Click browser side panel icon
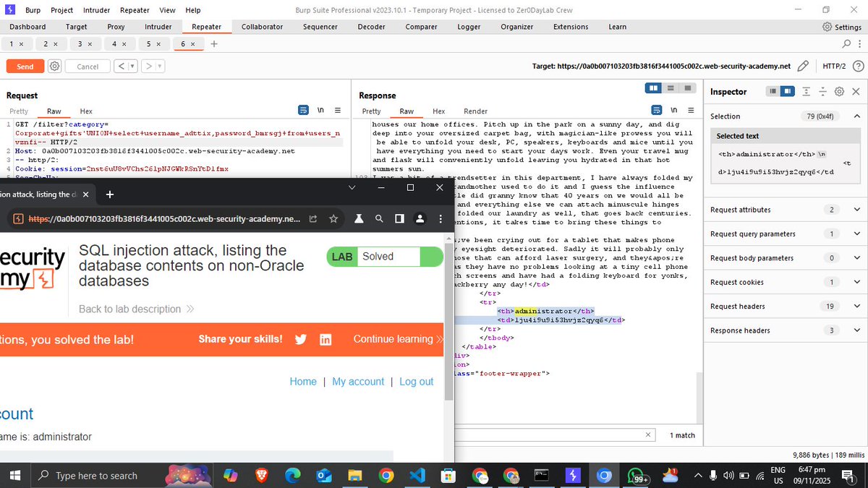 pos(399,218)
